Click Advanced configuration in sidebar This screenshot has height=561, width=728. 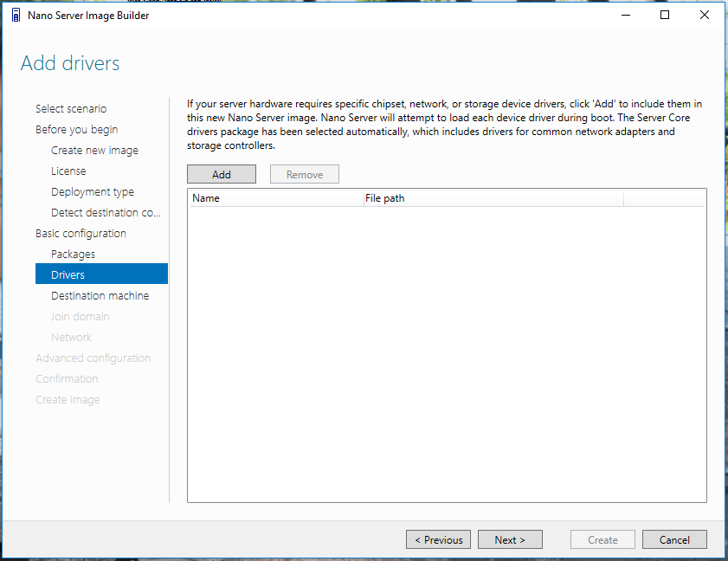[93, 358]
